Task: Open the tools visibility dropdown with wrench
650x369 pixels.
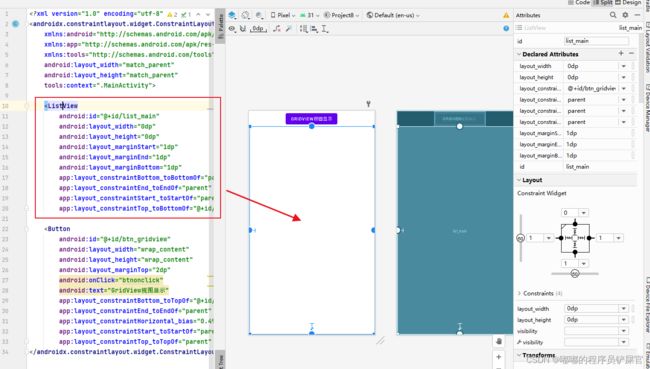Action: click(596, 342)
